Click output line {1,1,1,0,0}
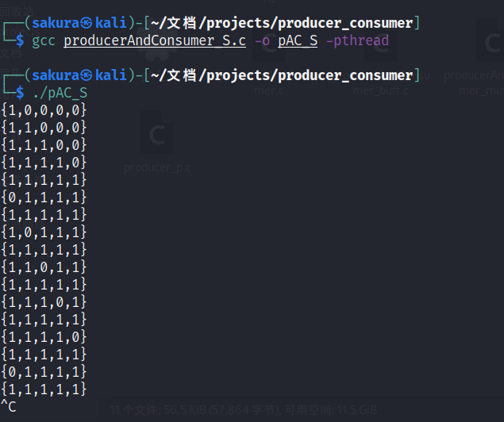Image resolution: width=504 pixels, height=422 pixels. click(x=44, y=145)
